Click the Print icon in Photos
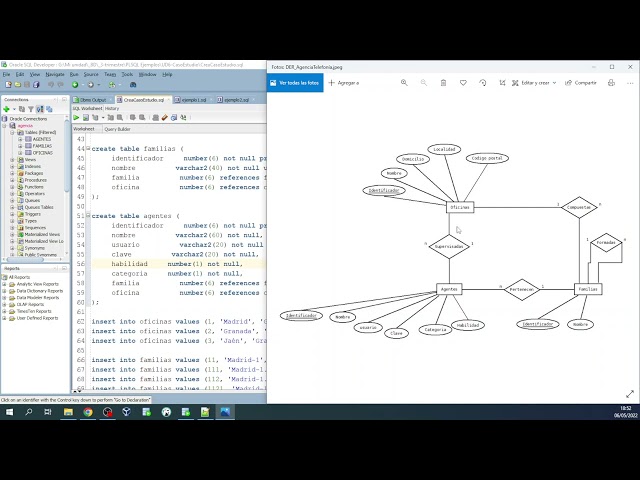640x480 pixels. click(x=611, y=83)
